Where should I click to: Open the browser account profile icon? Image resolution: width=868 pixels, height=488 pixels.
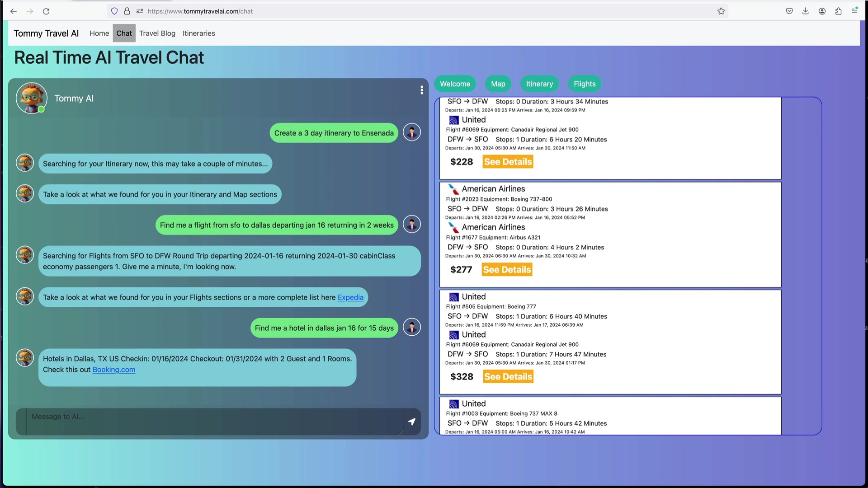point(822,11)
